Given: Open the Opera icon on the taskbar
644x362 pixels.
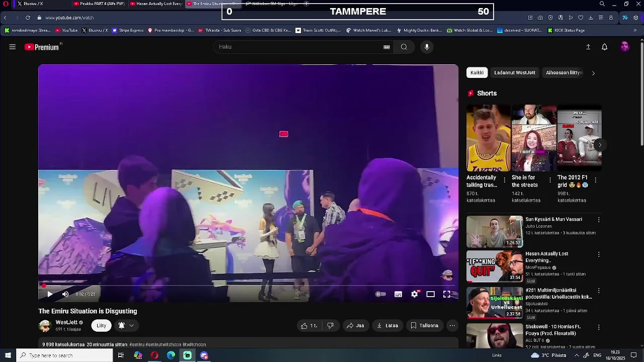Looking at the screenshot, I should 154,355.
